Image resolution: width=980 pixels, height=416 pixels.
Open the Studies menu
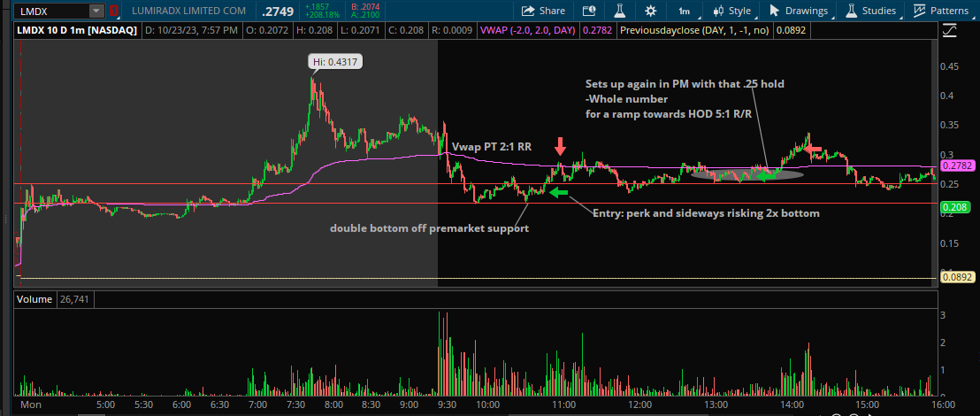click(x=870, y=11)
